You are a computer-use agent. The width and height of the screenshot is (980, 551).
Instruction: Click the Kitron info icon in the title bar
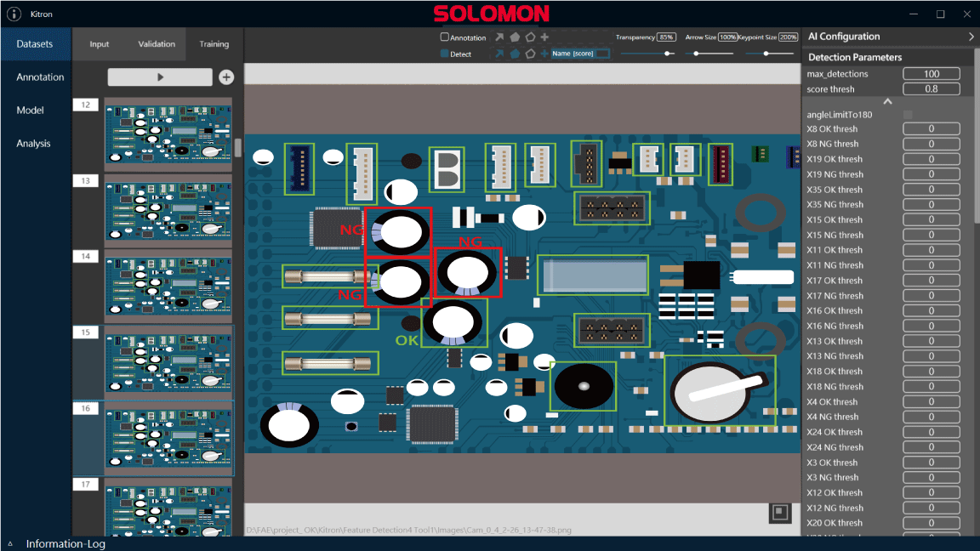point(13,14)
